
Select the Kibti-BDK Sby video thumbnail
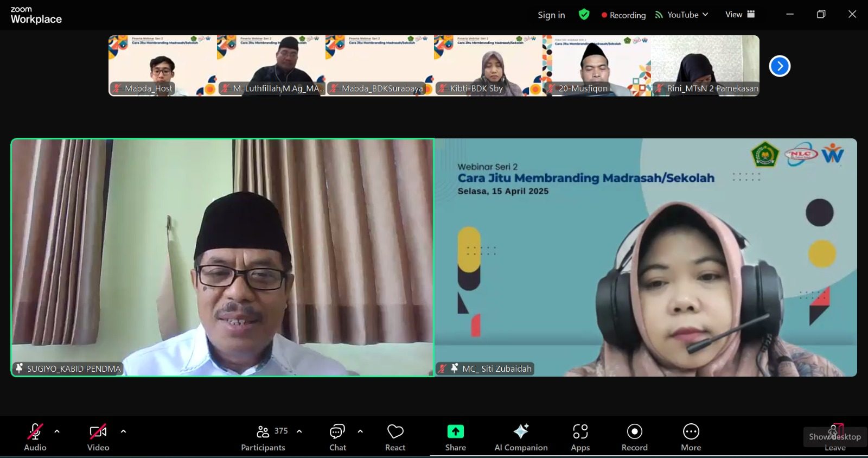tap(488, 66)
